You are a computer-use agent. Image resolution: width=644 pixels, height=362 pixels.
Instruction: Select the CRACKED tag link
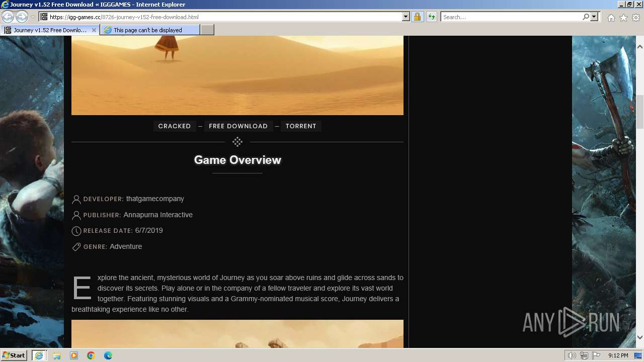(x=175, y=126)
